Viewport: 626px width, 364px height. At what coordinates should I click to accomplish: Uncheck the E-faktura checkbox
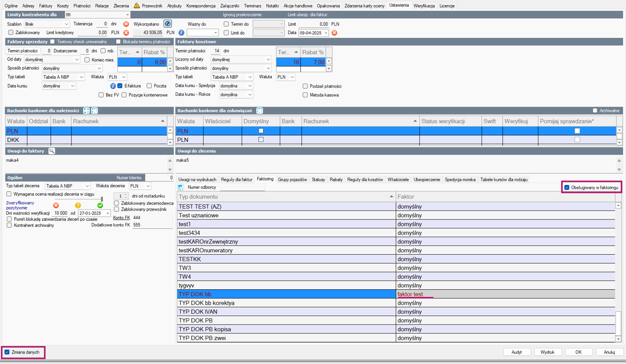pos(120,86)
